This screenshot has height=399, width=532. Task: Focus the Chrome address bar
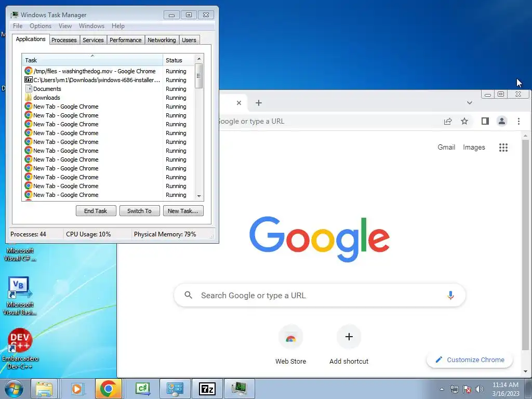click(x=327, y=121)
